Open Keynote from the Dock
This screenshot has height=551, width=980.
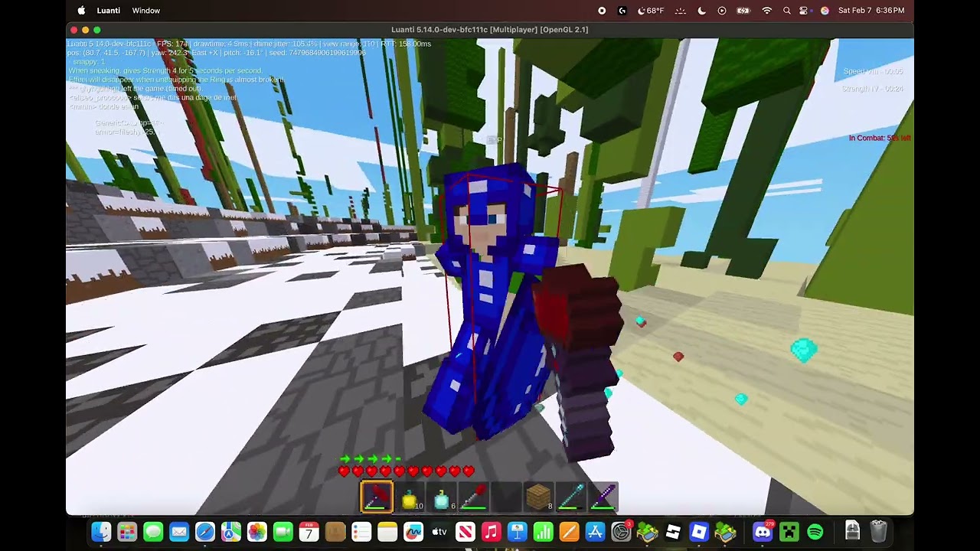tap(518, 532)
